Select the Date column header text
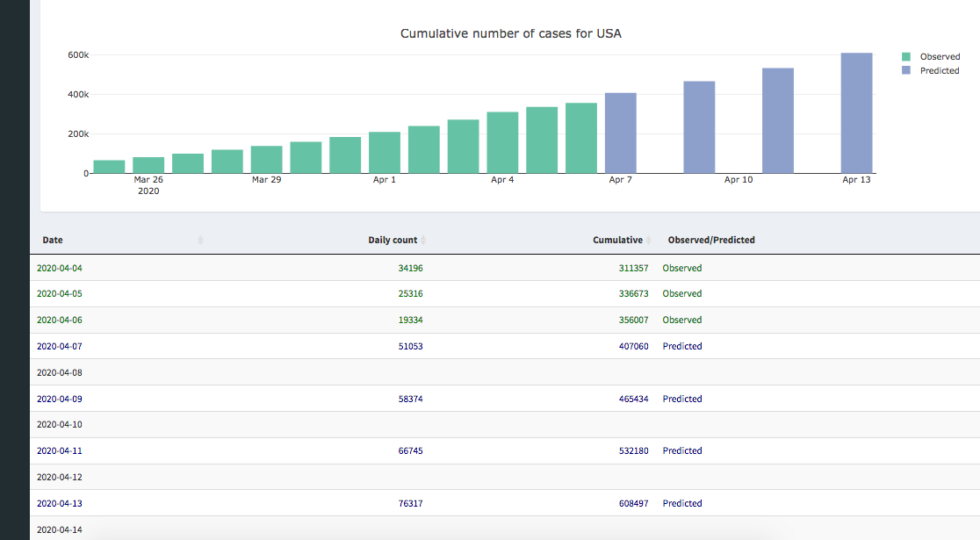Screen dimensions: 980x540 point(53,240)
